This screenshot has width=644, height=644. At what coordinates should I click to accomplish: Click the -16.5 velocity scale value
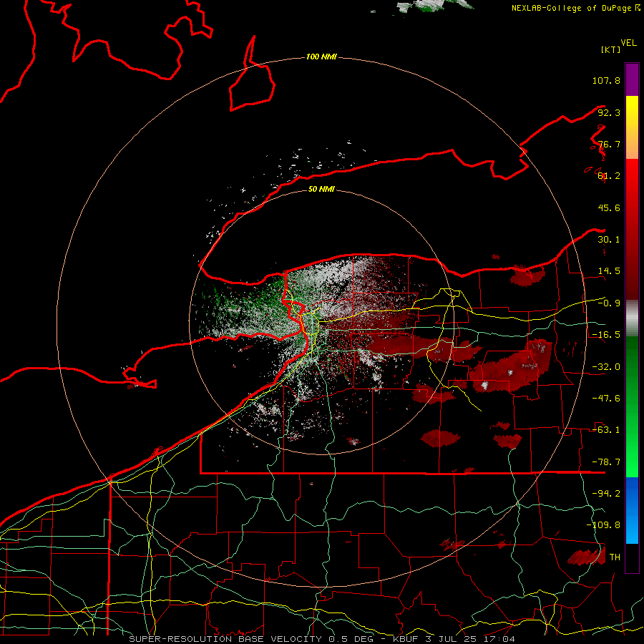[x=606, y=335]
